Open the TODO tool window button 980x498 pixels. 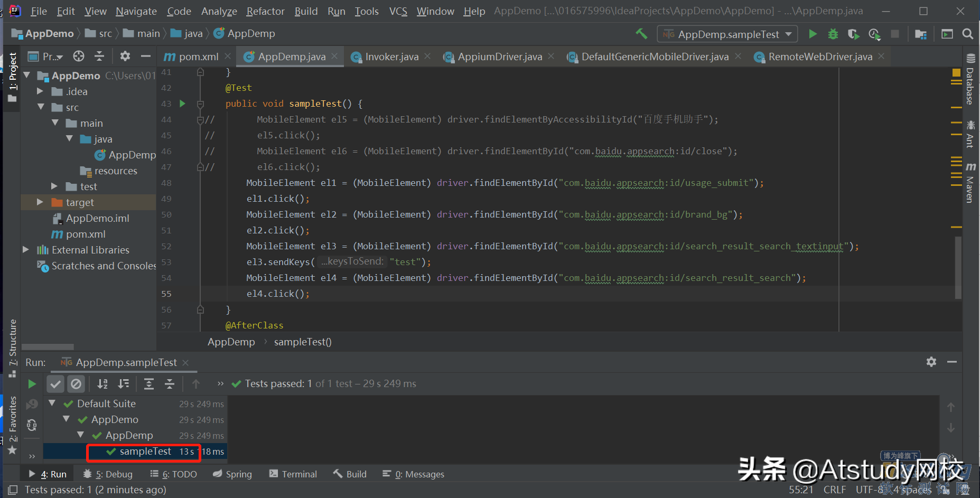(x=174, y=474)
